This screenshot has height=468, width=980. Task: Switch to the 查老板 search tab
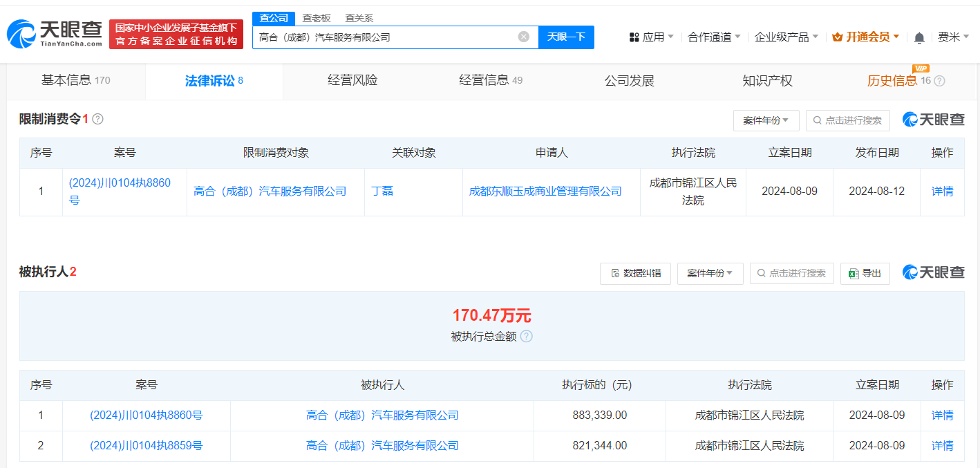coord(317,17)
